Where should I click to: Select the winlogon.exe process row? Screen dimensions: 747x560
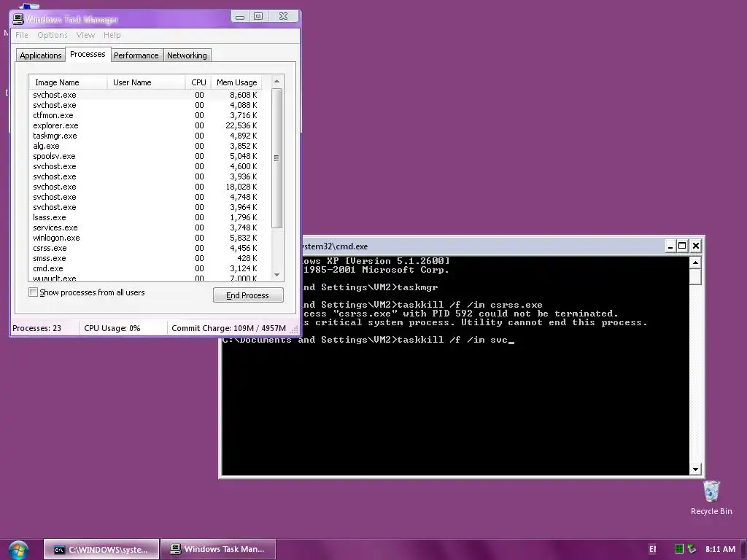coord(145,238)
